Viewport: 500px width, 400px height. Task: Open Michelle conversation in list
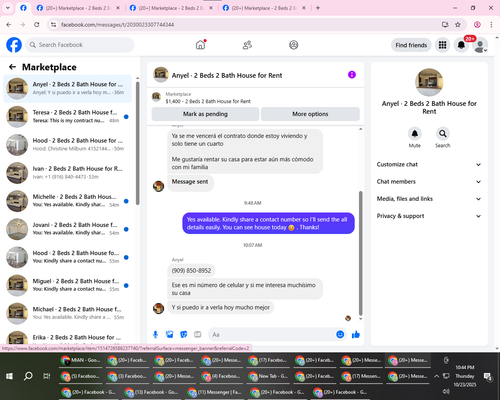(x=67, y=201)
